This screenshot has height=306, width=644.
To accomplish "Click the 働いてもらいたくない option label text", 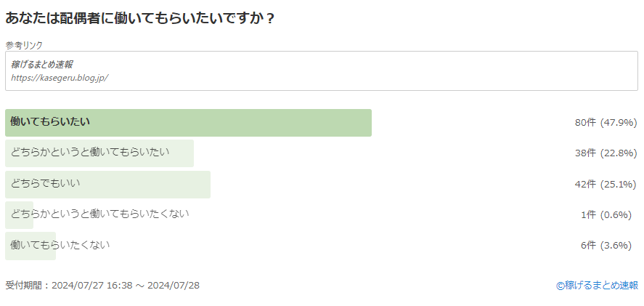I will point(60,245).
